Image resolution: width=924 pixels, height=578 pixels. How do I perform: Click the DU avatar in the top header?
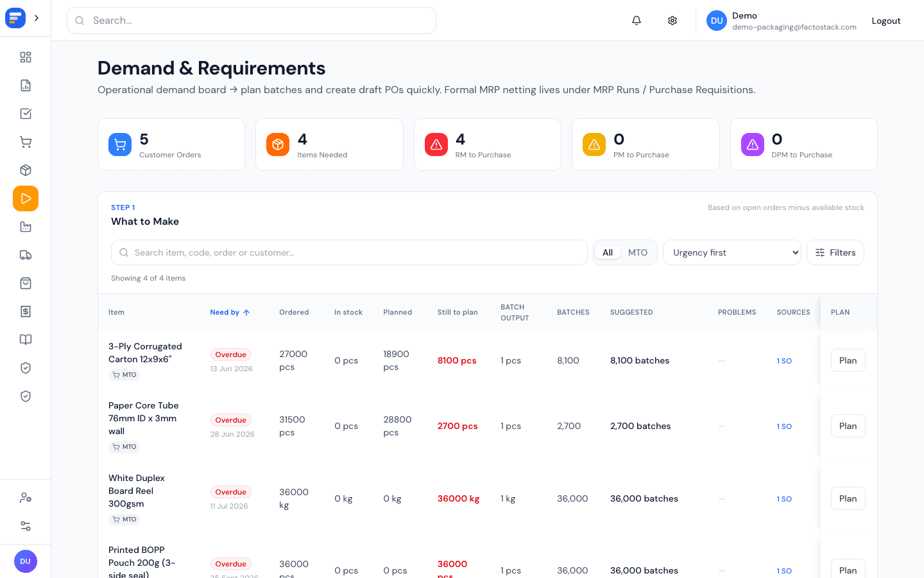[717, 21]
